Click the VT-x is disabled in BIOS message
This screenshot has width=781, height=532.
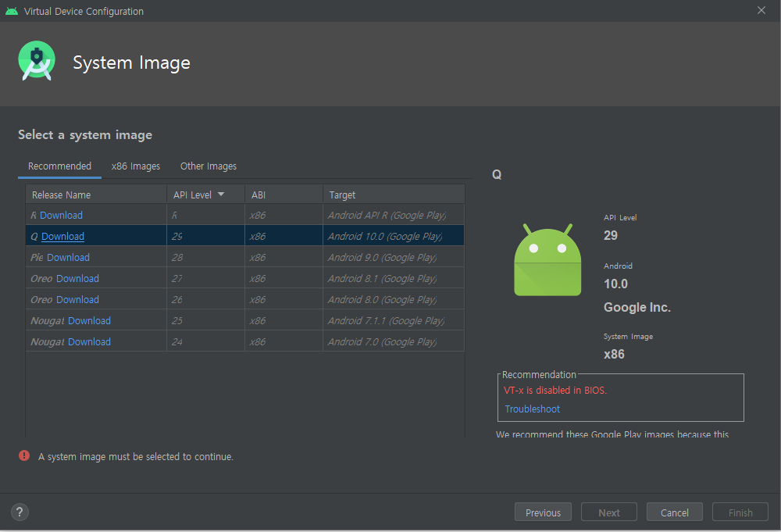(555, 390)
